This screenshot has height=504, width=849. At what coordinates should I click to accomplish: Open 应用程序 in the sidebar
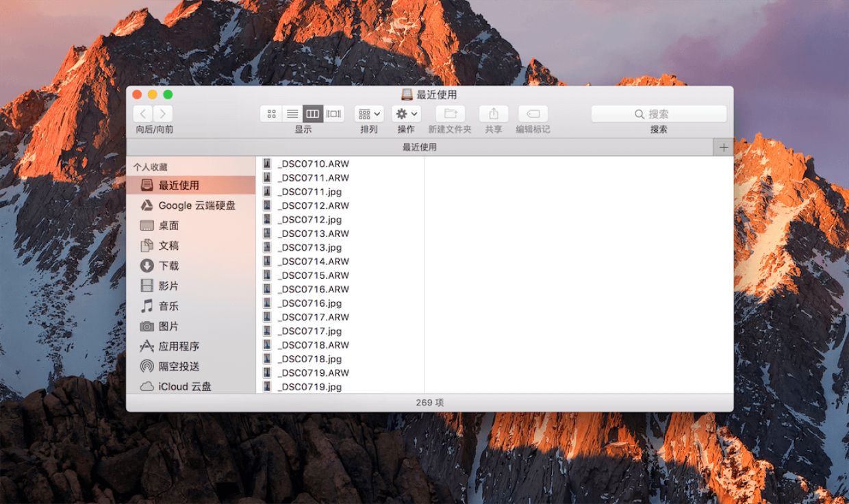pyautogui.click(x=191, y=346)
